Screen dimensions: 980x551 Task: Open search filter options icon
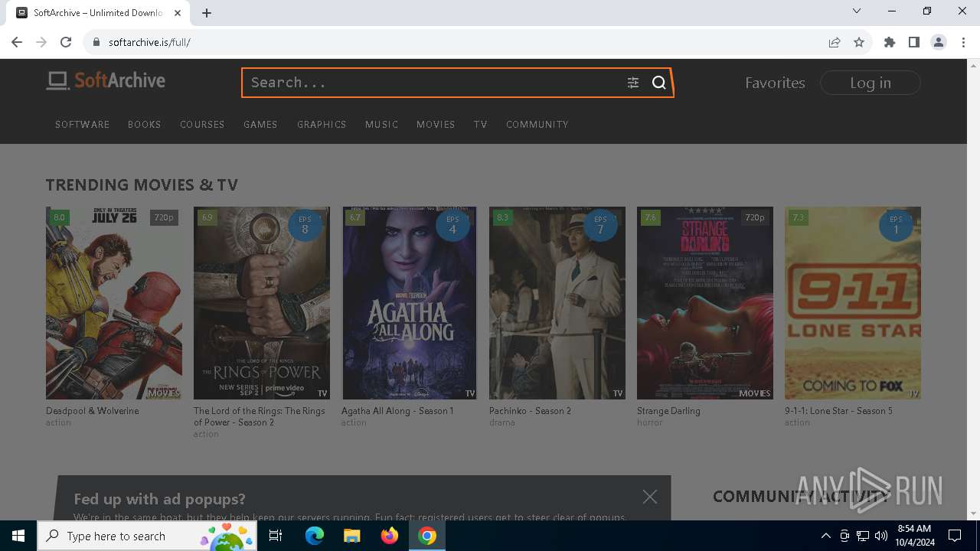point(633,83)
